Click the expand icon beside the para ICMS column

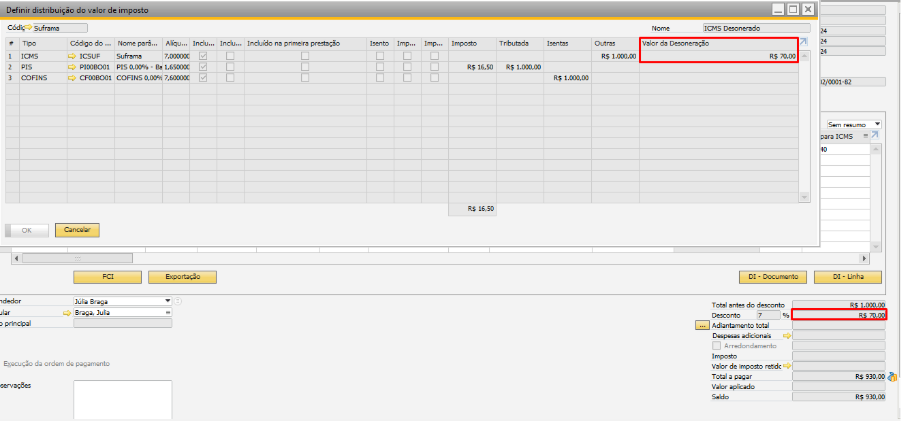point(874,134)
